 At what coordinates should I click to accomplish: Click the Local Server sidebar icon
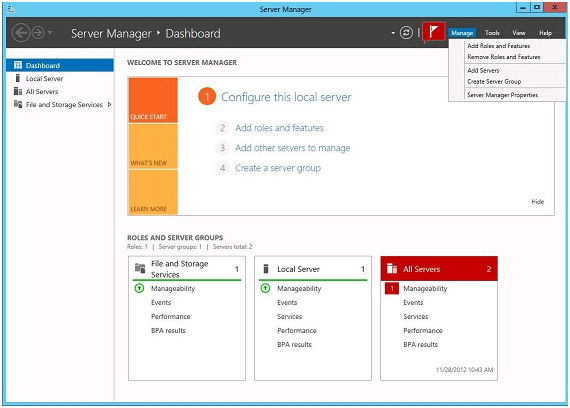point(17,78)
